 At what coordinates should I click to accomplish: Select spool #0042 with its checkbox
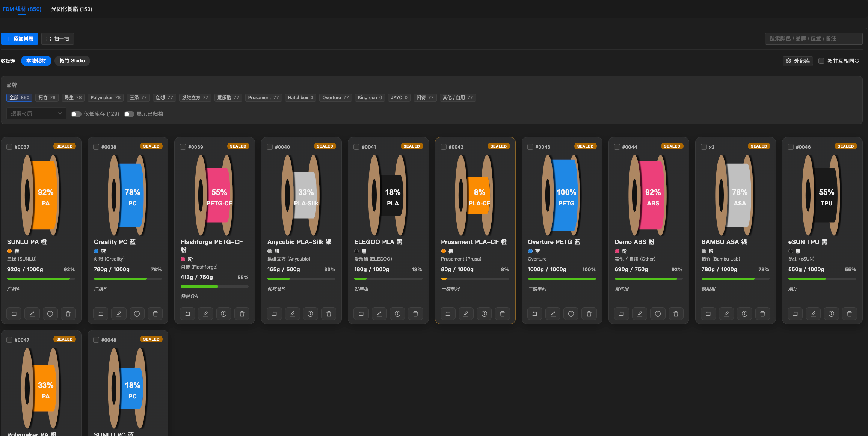[x=444, y=147]
